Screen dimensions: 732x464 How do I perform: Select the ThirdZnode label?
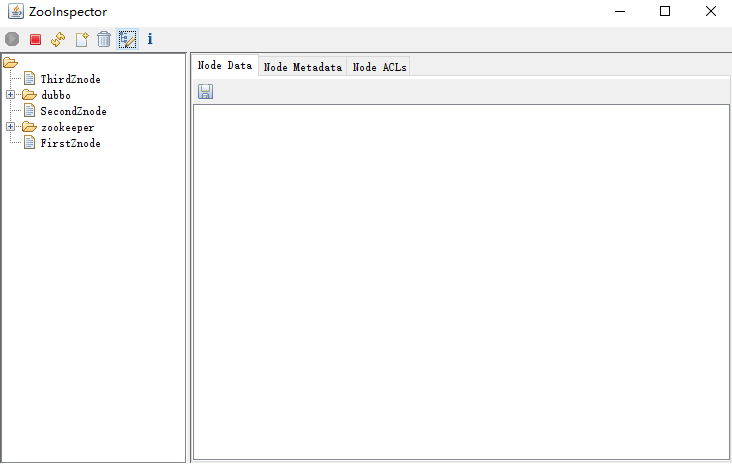pyautogui.click(x=70, y=79)
